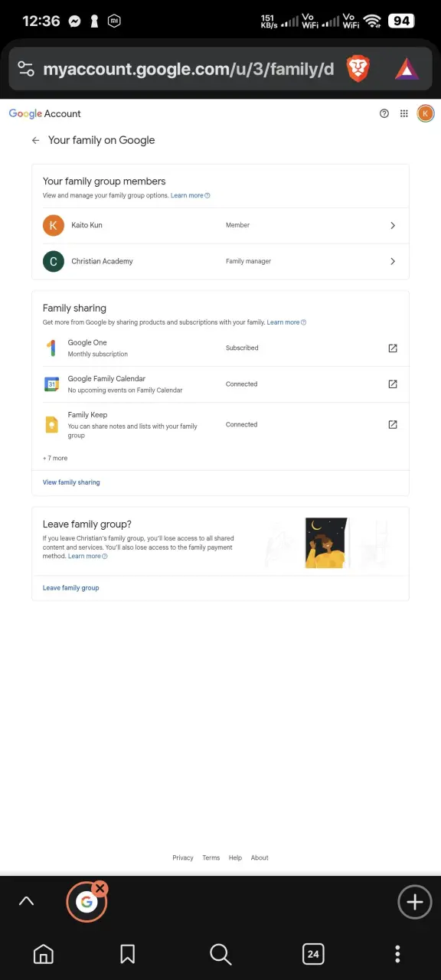Select the Google tab thumbnail
The image size is (441, 980).
pos(87,903)
